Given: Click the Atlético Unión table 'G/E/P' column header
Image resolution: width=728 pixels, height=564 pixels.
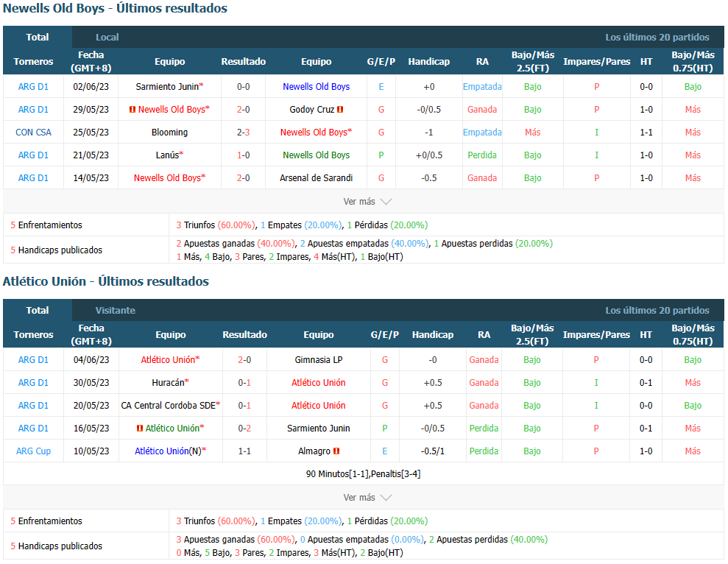Looking at the screenshot, I should (x=385, y=334).
